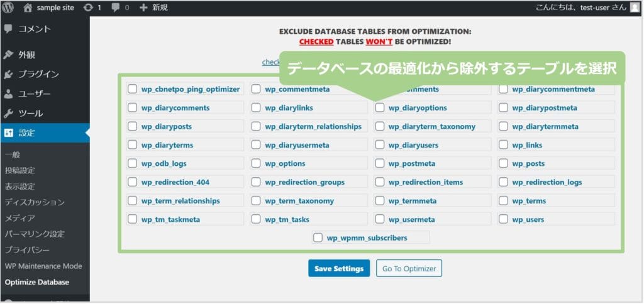The image size is (644, 304).
Task: Click the 設定 sliders sidebar icon
Action: [8, 133]
